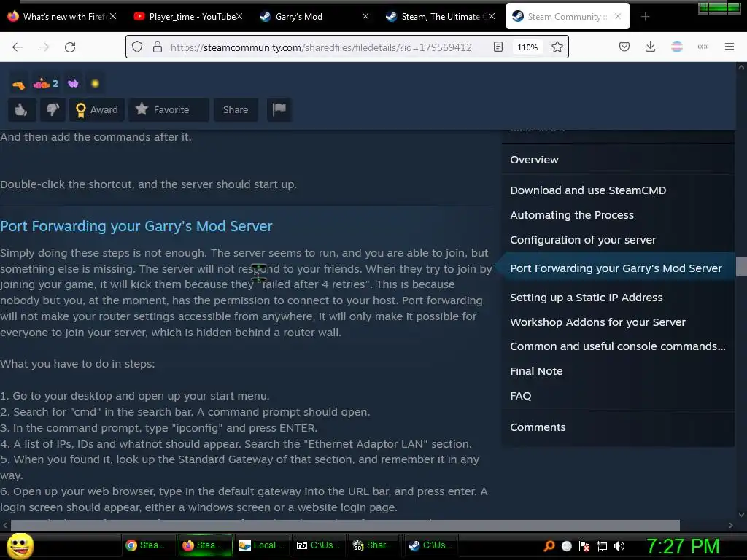The height and width of the screenshot is (560, 747).
Task: Click the Port Forwarding section heading
Action: pos(136,226)
